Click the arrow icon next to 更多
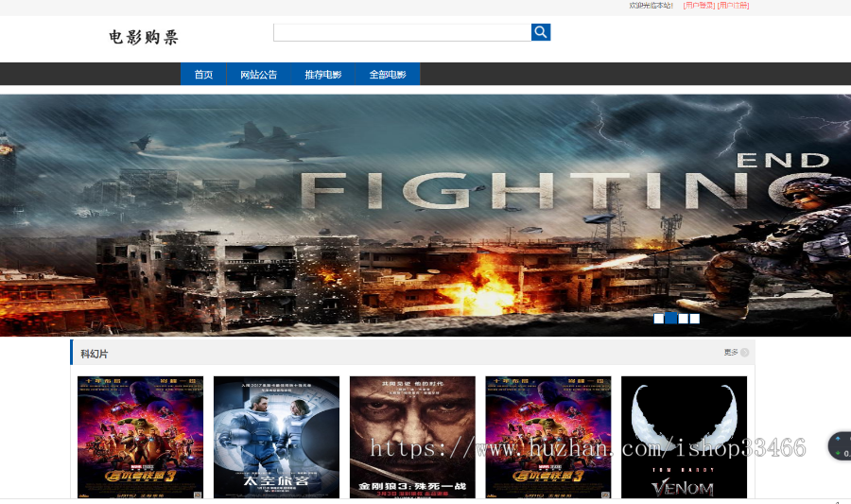This screenshot has width=851, height=504. [745, 353]
